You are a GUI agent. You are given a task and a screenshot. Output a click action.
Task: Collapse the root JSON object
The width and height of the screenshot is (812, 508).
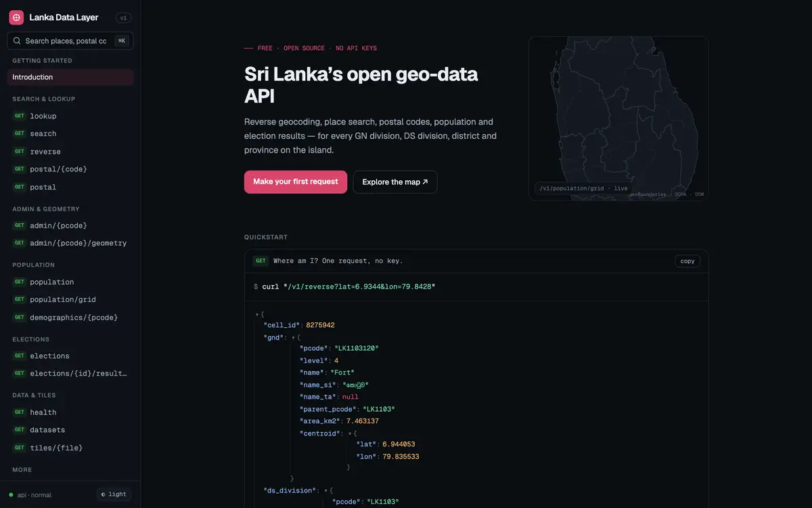point(257,314)
